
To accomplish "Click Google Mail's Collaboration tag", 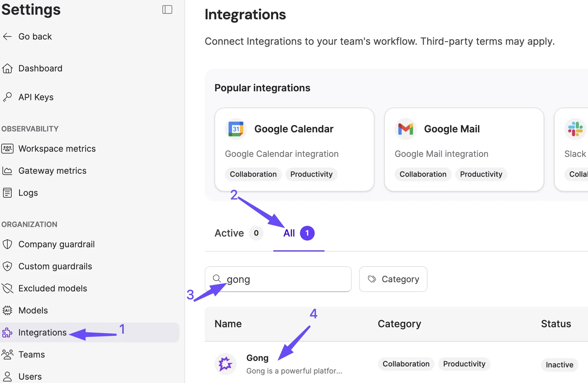I will [x=423, y=174].
